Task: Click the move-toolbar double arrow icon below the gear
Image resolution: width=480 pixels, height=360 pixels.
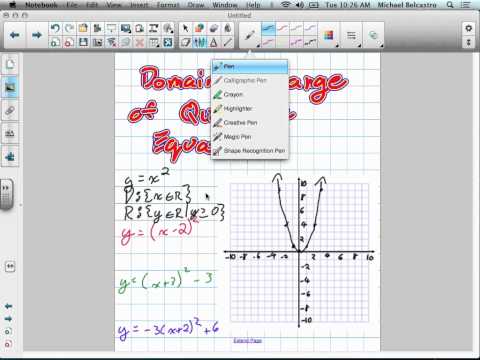Action: point(468,42)
